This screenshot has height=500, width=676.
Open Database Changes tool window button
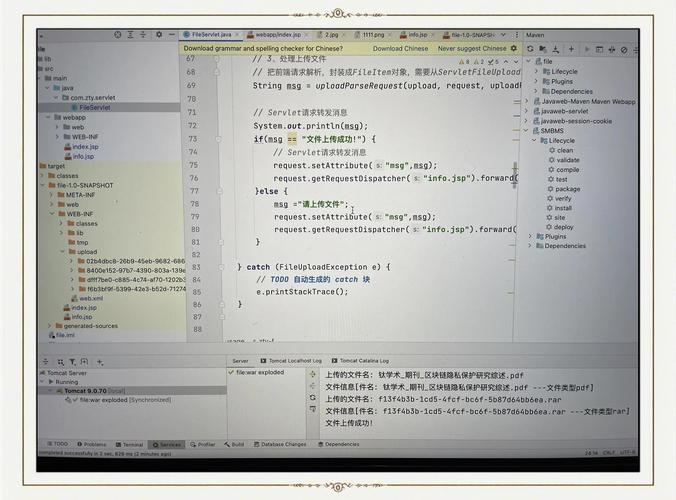point(280,444)
